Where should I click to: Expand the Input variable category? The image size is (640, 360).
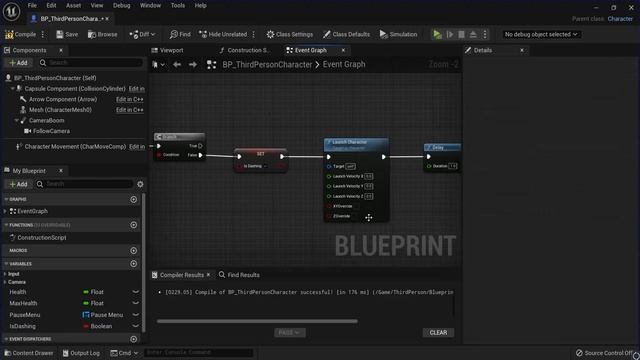5,274
